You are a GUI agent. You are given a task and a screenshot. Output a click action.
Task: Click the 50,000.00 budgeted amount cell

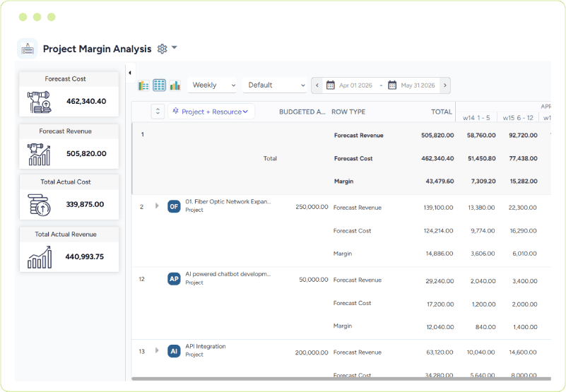tap(314, 280)
